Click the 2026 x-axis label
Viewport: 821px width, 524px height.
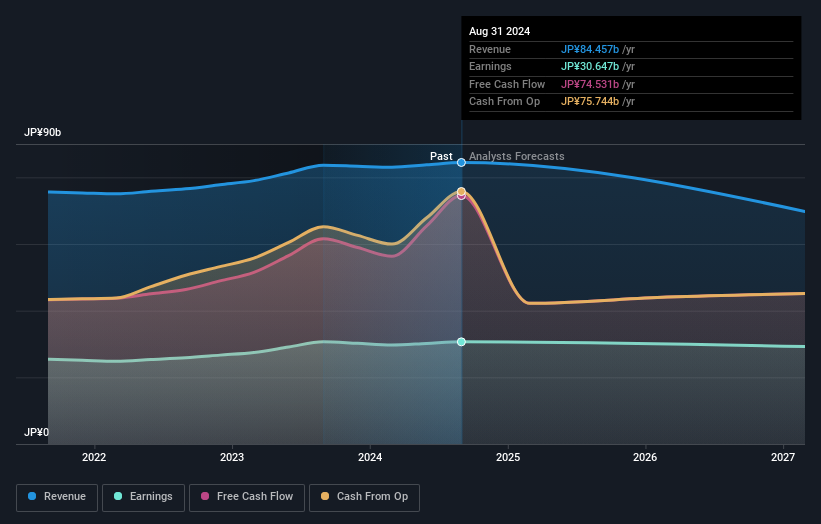tap(645, 457)
